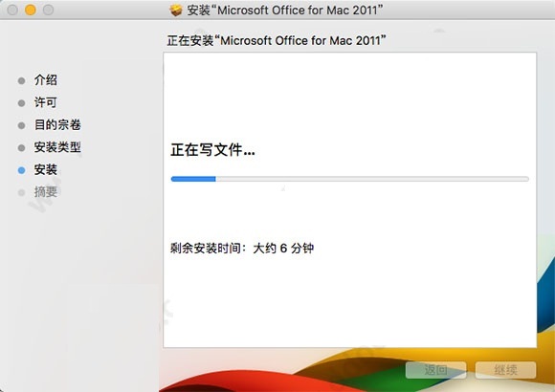Select the active 安装 step
The width and height of the screenshot is (555, 392).
coord(46,169)
